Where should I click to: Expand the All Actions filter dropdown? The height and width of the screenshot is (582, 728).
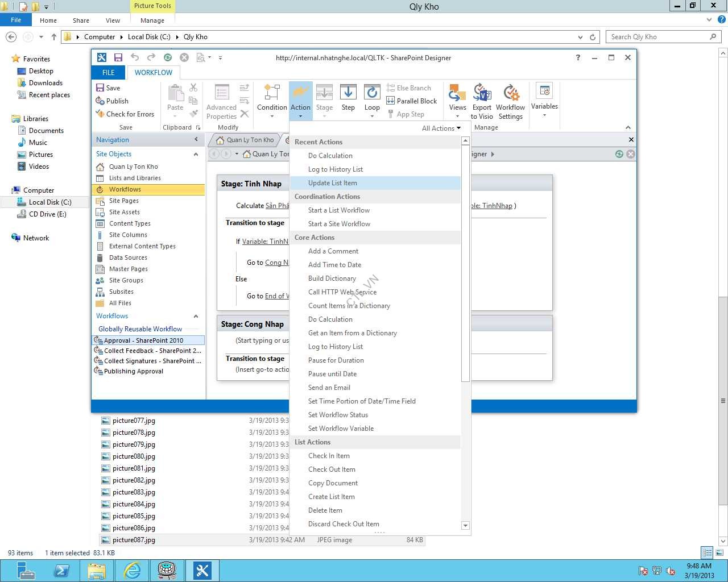[x=441, y=128]
